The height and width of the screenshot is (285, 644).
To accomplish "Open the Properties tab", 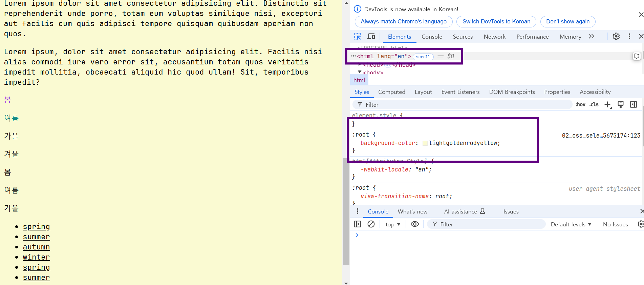I will (x=557, y=92).
